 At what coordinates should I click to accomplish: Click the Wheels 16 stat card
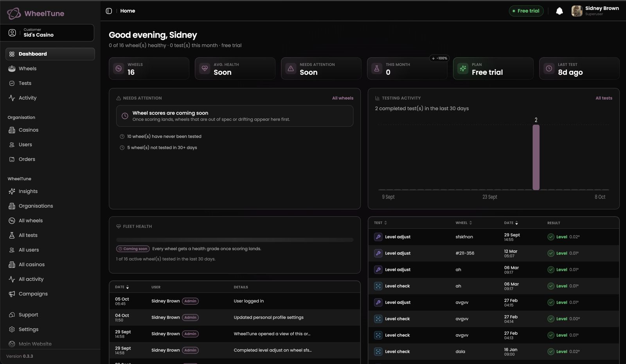point(149,68)
